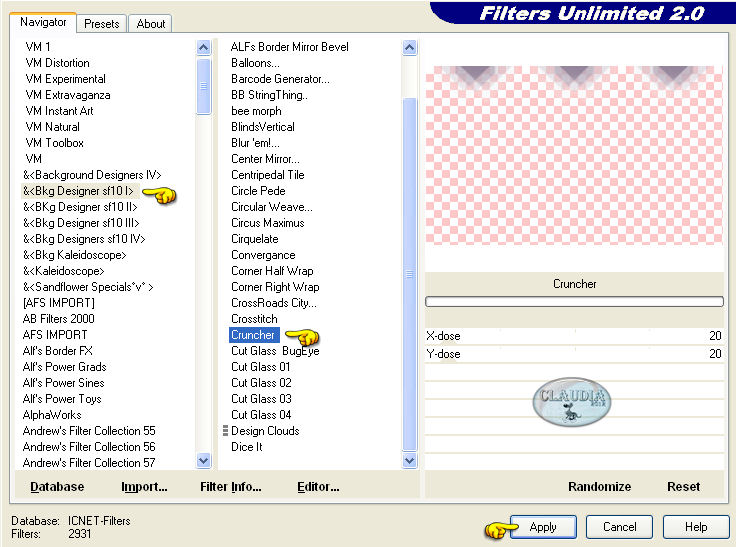Choose bee morph filter
This screenshot has height=547, width=736.
tap(256, 111)
